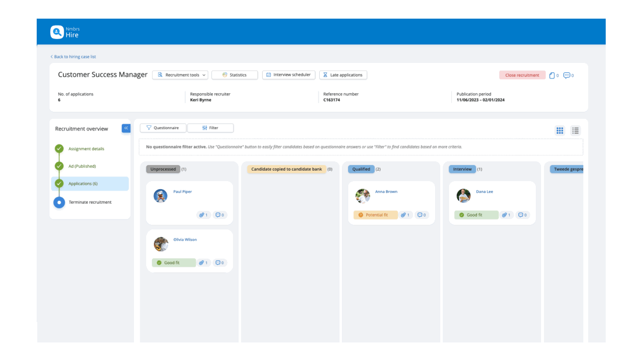This screenshot has height=364, width=629.
Task: Open Paul Piper's profile photo
Action: [161, 196]
